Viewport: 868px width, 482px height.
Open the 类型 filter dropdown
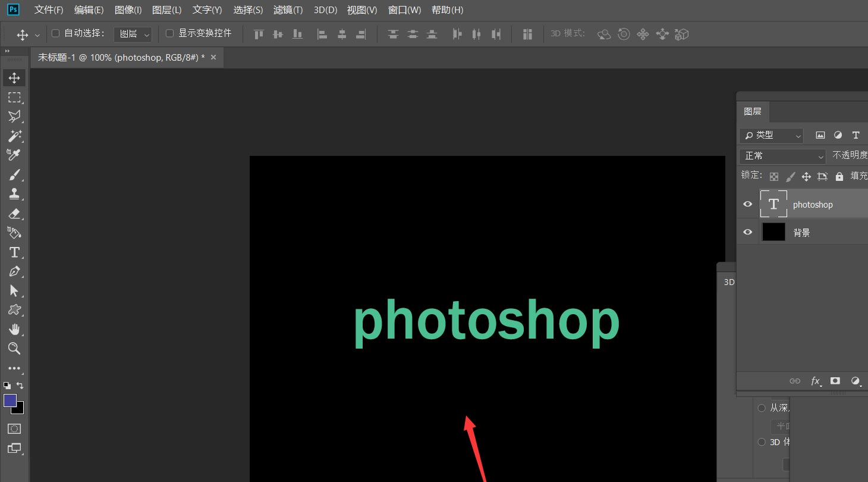point(771,136)
